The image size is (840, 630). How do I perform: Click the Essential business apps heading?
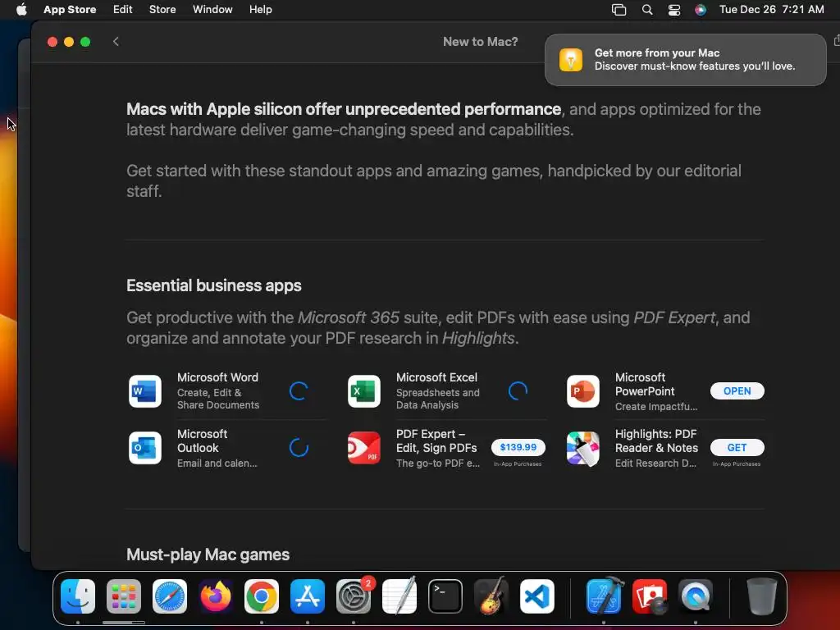coord(214,285)
